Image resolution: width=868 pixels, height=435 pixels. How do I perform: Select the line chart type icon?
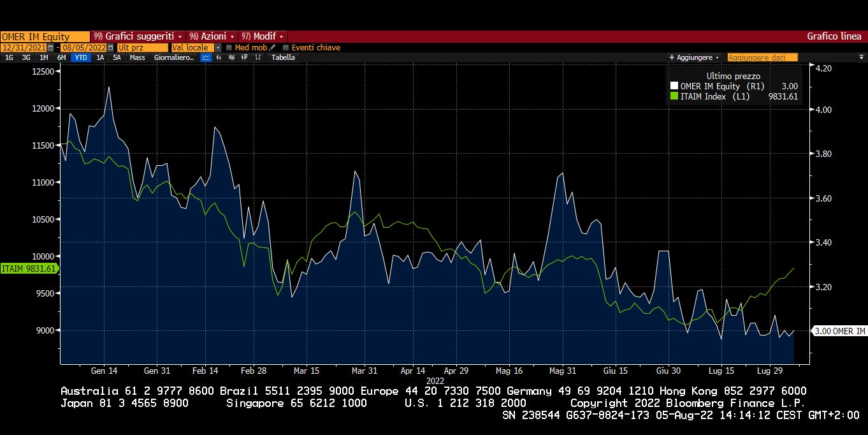point(206,57)
